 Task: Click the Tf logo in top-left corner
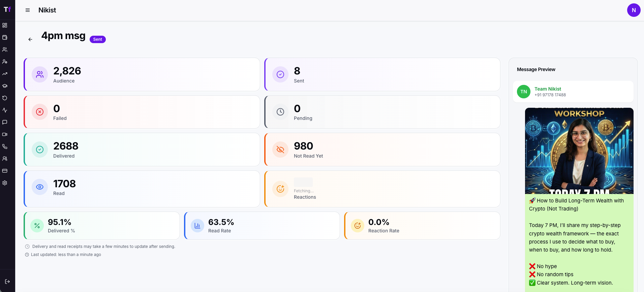(x=7, y=9)
